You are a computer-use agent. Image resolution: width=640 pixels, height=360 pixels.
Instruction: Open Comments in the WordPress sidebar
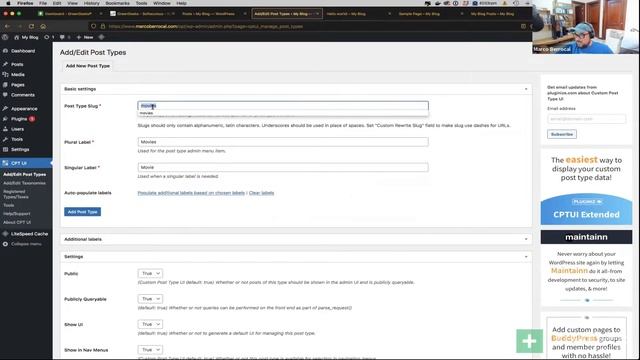22,95
